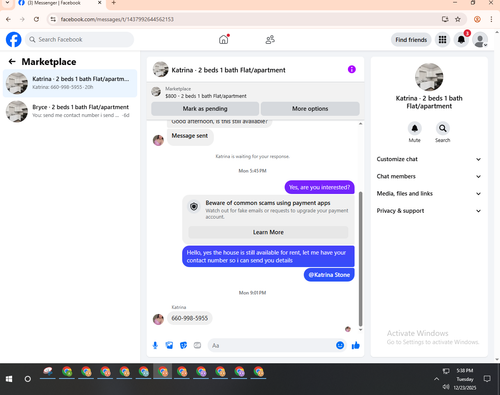Open Katrina conversation in Marketplace list
Screen dimensions: 500x395
tap(70, 83)
